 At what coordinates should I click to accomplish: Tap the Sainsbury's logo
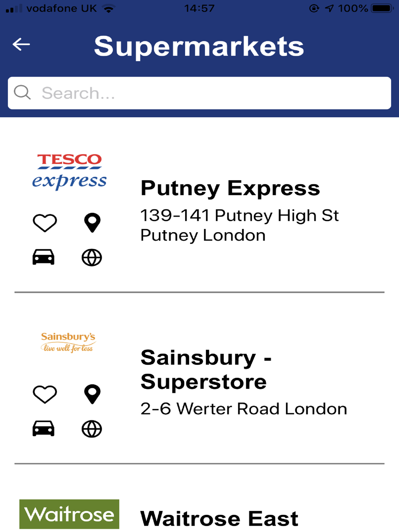(x=68, y=343)
